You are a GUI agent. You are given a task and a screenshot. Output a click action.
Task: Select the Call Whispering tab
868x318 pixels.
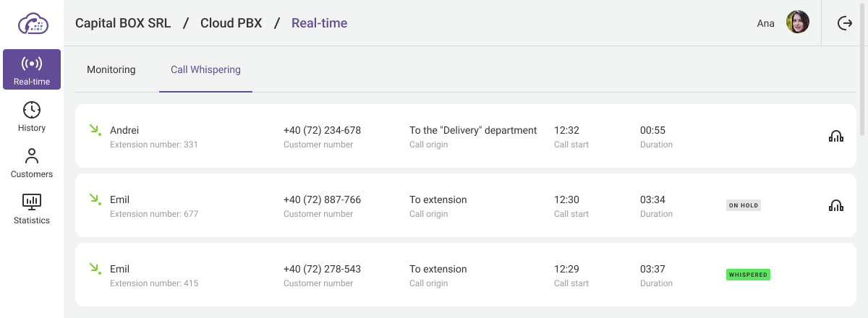(x=205, y=70)
